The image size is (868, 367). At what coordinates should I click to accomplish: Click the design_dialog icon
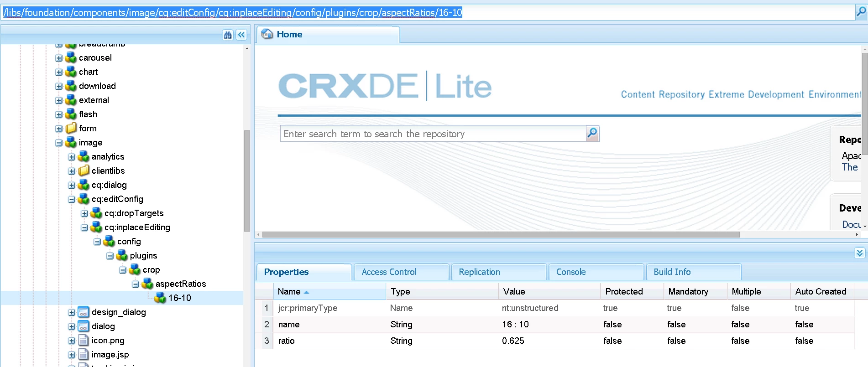[x=84, y=312]
